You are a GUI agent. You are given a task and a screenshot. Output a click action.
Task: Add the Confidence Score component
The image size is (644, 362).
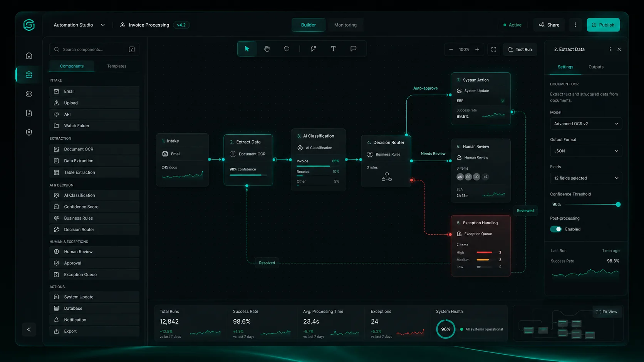point(94,207)
